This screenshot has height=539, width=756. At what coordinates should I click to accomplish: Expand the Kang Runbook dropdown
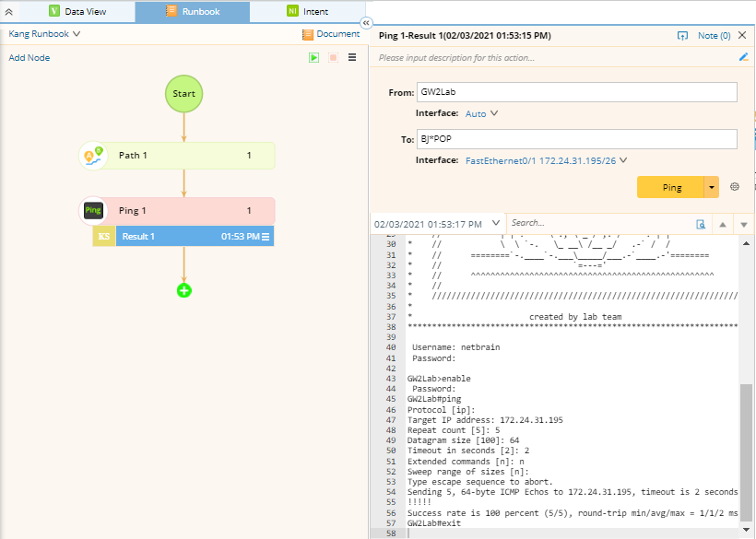point(45,34)
